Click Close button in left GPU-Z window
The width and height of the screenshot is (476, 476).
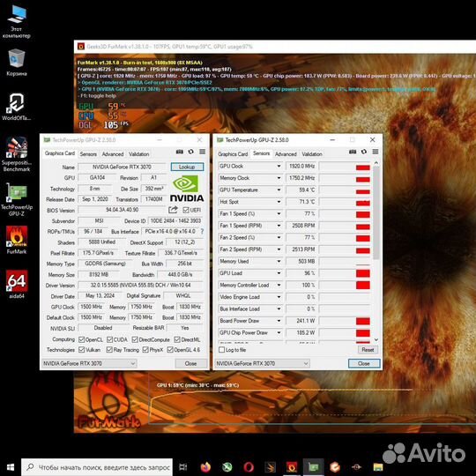pyautogui.click(x=190, y=363)
